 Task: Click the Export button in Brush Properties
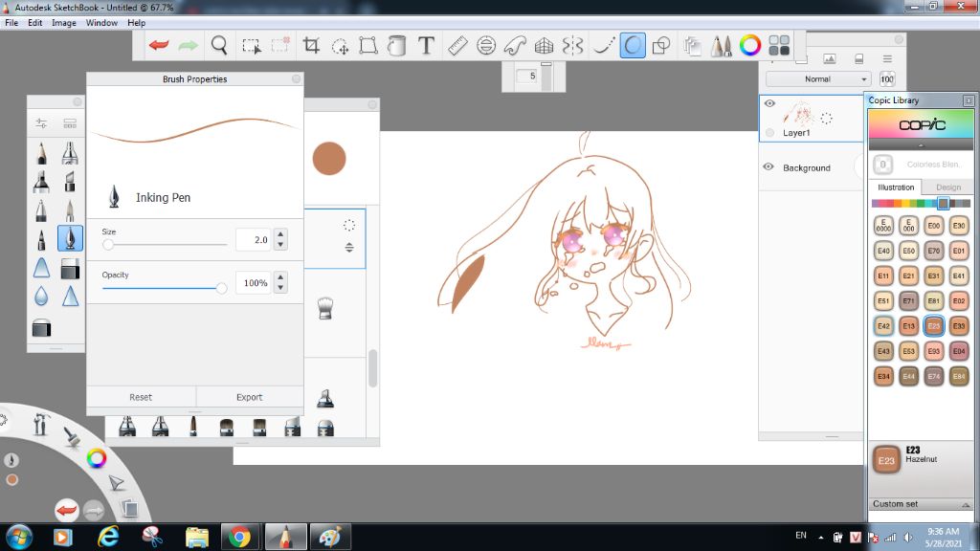[250, 397]
